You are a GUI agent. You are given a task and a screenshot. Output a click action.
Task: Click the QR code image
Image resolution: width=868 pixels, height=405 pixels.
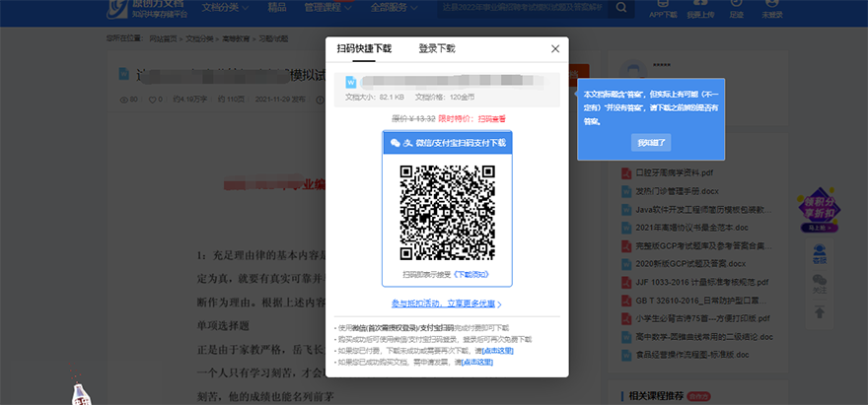point(447,212)
